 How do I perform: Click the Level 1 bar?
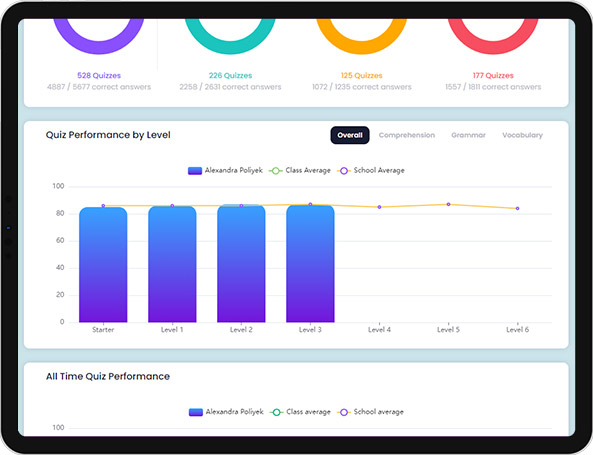172,264
